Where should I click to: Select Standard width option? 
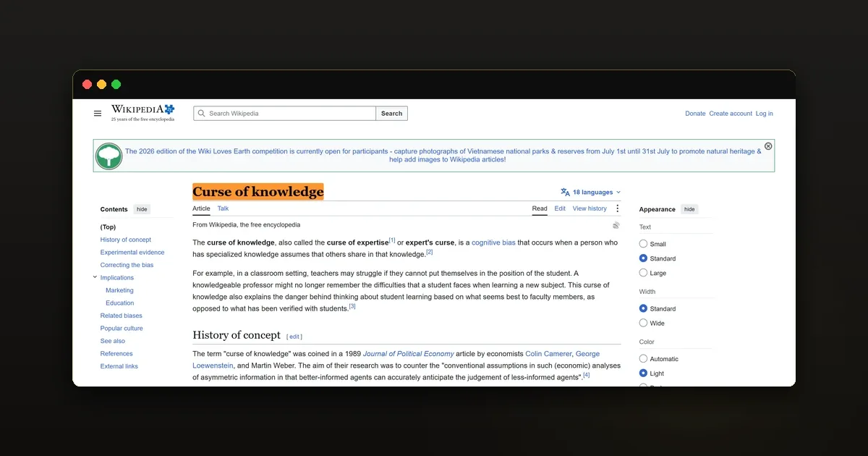click(x=643, y=308)
